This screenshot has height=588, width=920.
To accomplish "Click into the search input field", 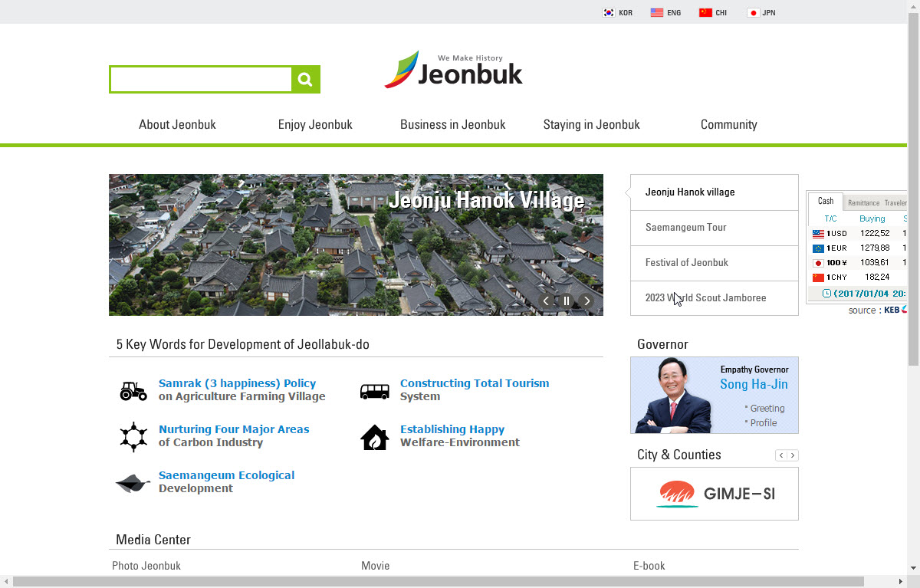I will 201,80.
